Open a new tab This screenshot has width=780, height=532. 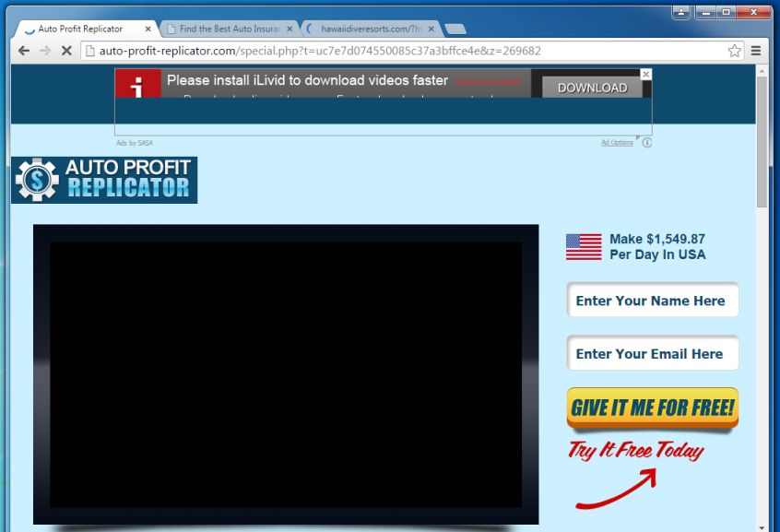455,30
